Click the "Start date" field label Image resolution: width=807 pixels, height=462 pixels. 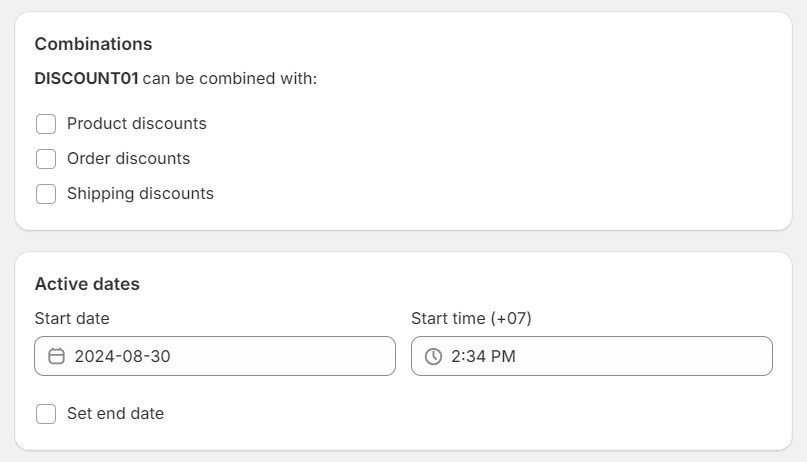point(72,319)
